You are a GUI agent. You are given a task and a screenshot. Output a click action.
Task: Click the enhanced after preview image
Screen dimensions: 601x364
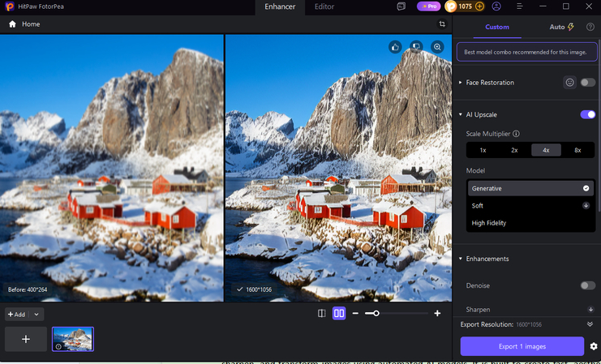coord(338,168)
